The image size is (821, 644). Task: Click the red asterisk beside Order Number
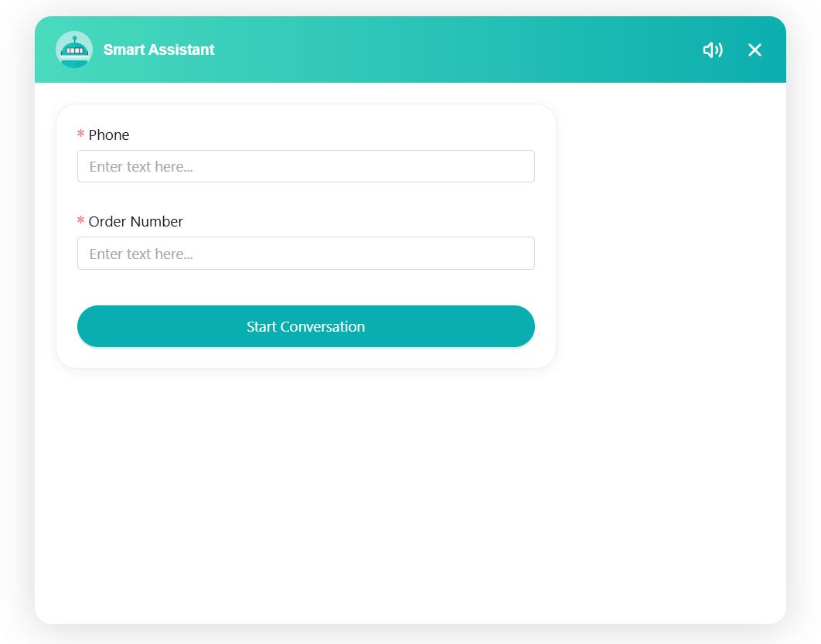[x=81, y=222]
